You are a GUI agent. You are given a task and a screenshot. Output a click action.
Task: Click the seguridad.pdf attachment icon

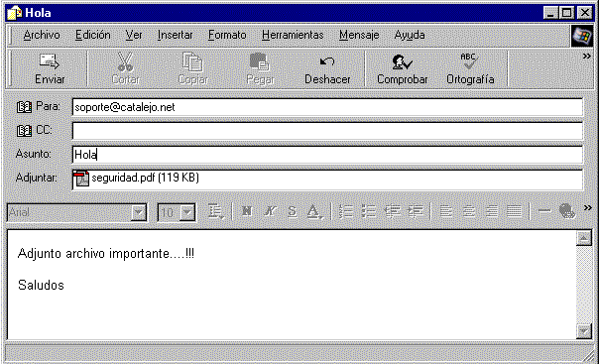point(80,179)
